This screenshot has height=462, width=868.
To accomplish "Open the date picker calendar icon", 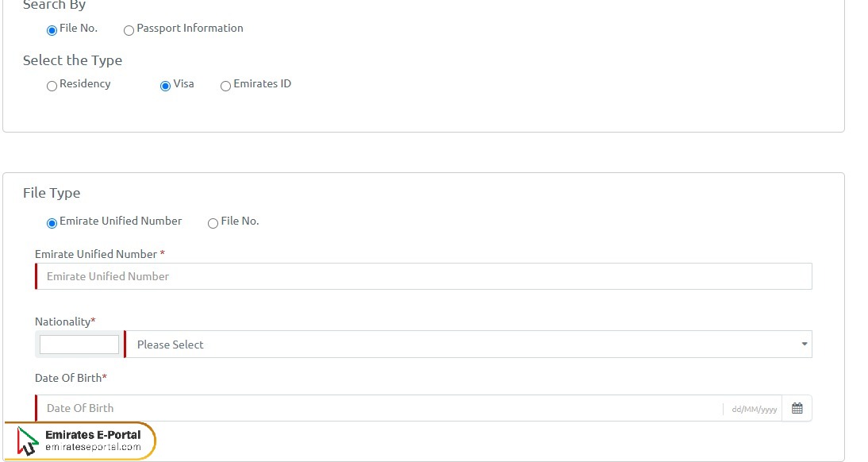I will click(x=797, y=408).
